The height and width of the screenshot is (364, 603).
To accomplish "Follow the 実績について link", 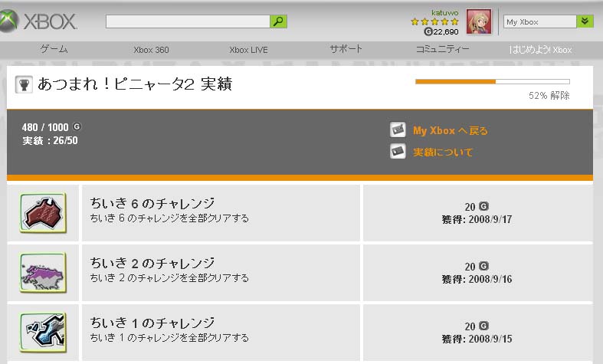I will [443, 152].
